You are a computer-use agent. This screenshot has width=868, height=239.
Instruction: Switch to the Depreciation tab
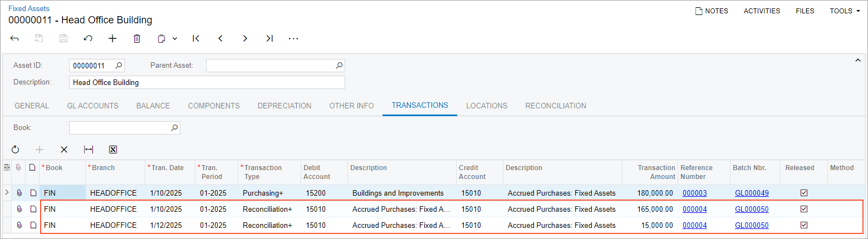pyautogui.click(x=284, y=106)
